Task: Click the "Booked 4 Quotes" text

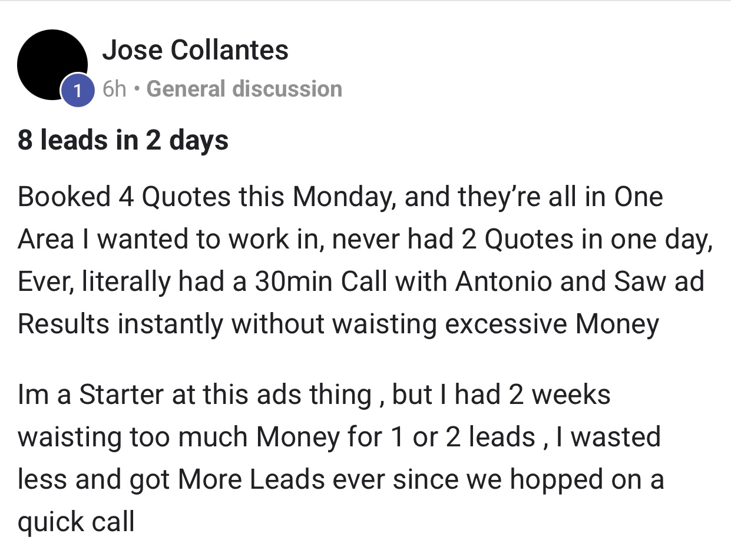Action: point(124,197)
